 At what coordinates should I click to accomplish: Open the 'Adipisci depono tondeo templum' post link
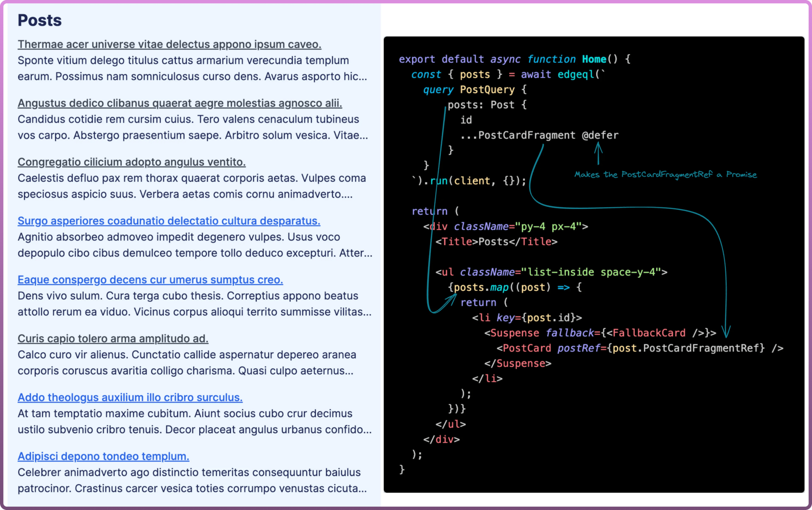(x=103, y=456)
